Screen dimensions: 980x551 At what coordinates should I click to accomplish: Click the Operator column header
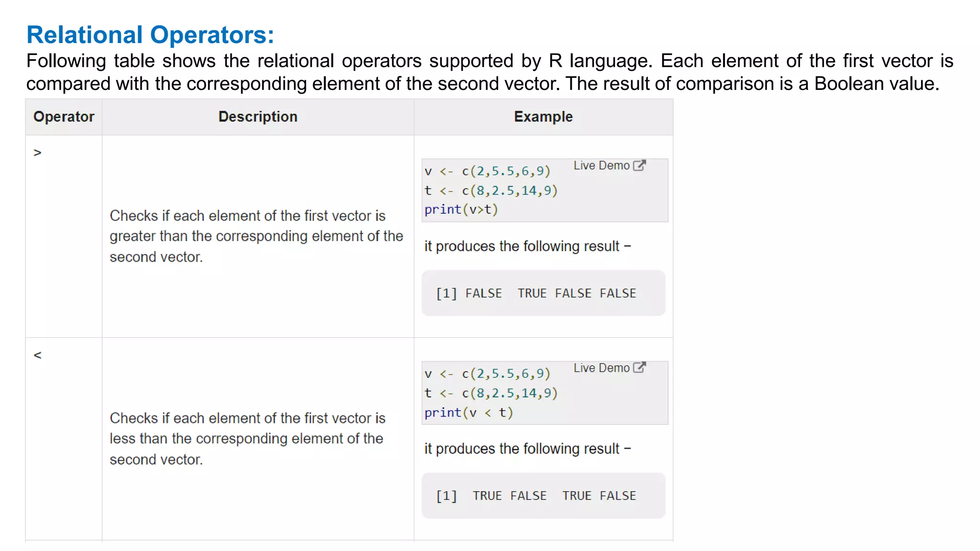pyautogui.click(x=64, y=117)
